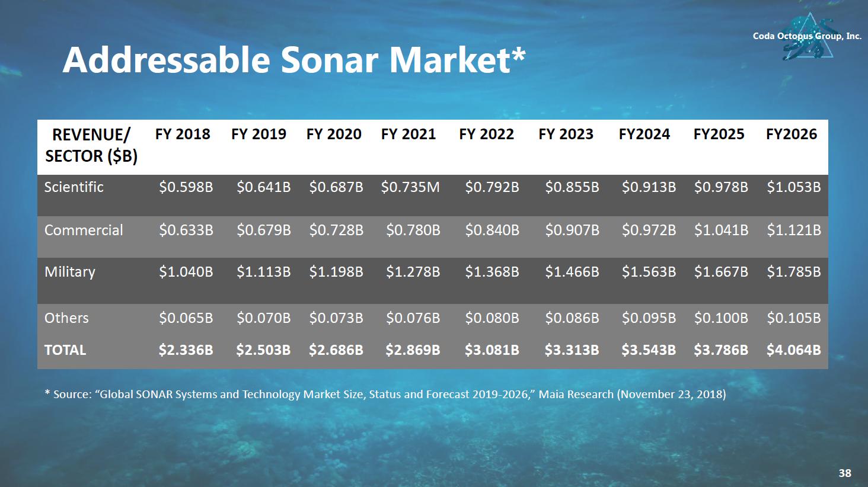Click slide page number 38

(x=845, y=473)
